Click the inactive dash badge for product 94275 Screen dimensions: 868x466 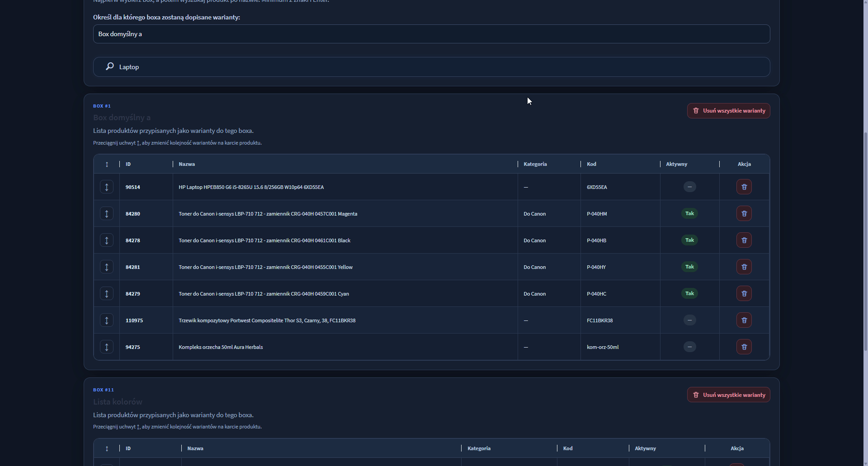tap(689, 347)
